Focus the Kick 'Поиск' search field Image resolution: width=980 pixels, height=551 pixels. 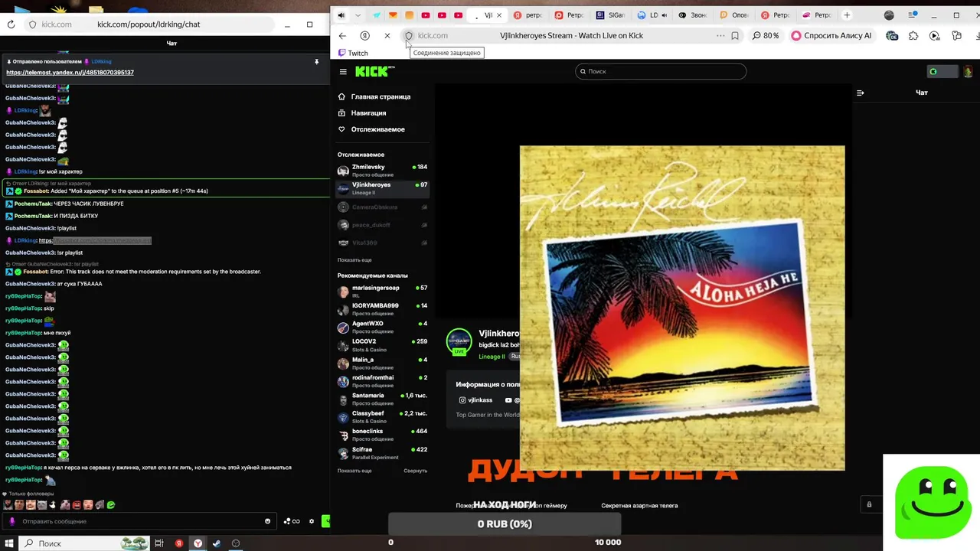[x=661, y=71]
